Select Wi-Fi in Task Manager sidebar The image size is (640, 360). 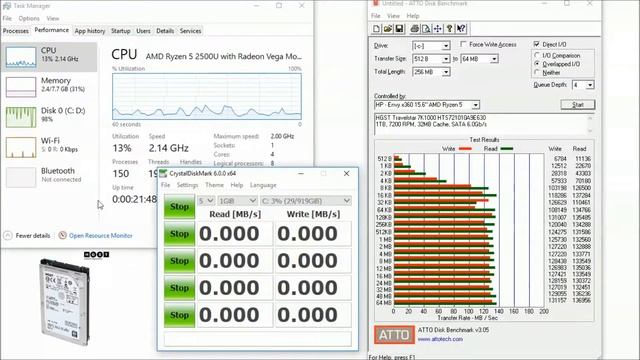pyautogui.click(x=49, y=147)
